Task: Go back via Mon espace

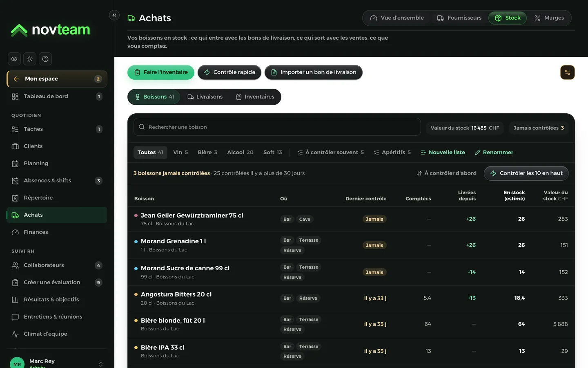Action: [57, 79]
